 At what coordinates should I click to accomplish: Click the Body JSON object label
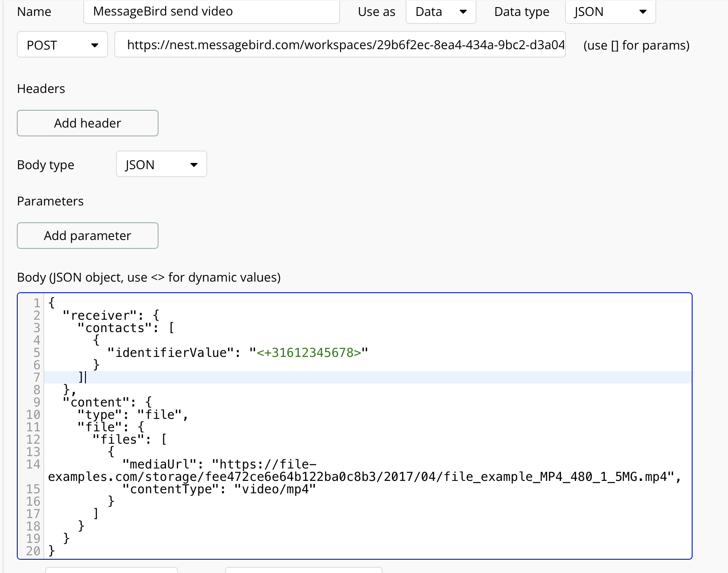[149, 277]
